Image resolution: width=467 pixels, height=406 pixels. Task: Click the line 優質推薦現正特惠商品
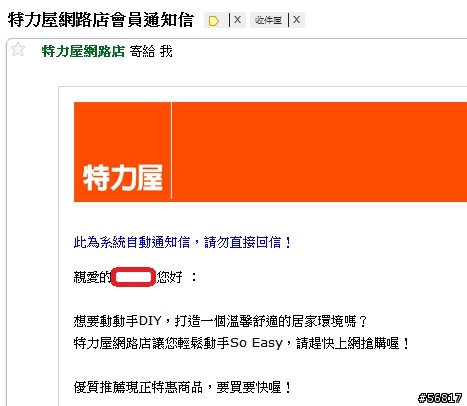[x=182, y=387]
